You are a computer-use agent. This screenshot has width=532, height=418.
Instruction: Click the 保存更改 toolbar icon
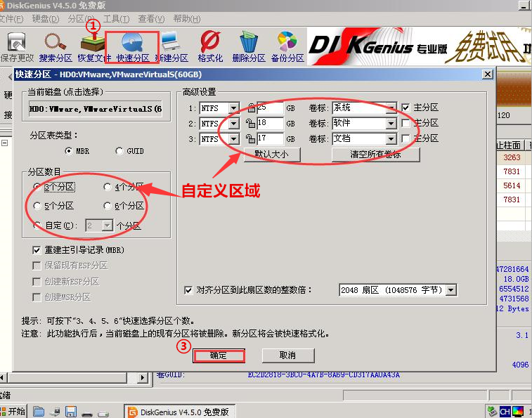[x=17, y=47]
